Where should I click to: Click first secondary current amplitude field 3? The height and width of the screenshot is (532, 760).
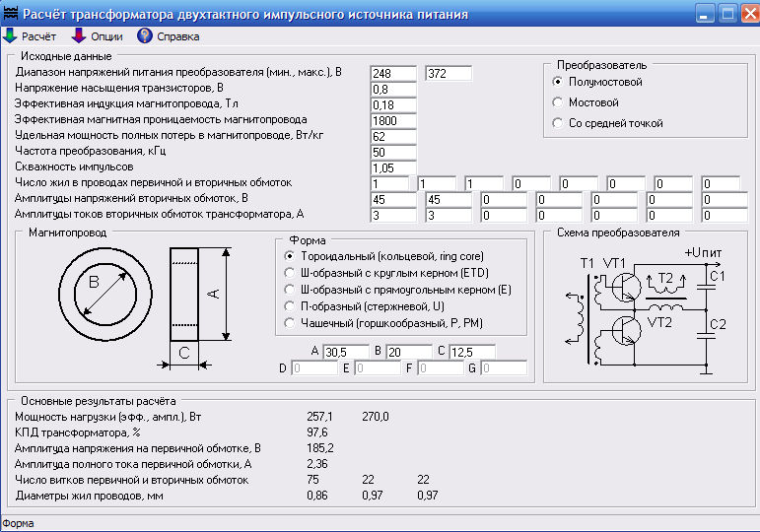[x=393, y=215]
